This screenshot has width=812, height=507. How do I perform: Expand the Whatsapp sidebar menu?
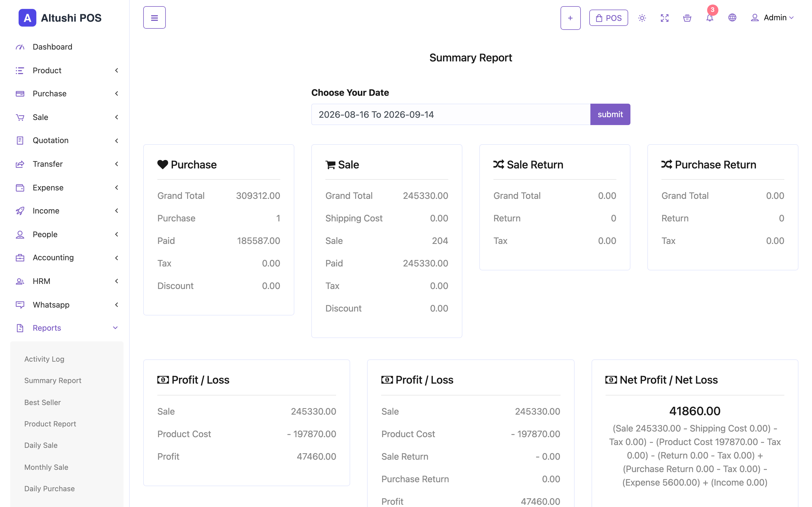pyautogui.click(x=67, y=305)
